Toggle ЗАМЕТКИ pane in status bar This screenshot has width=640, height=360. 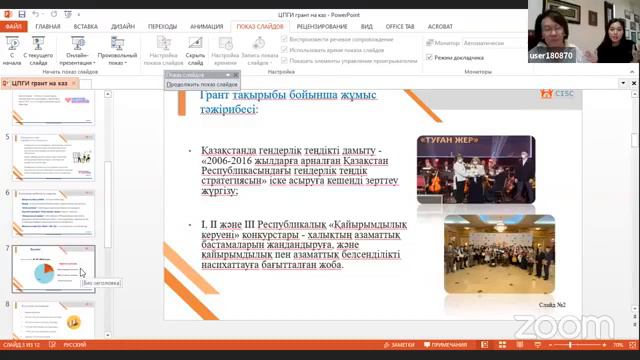[x=399, y=345]
